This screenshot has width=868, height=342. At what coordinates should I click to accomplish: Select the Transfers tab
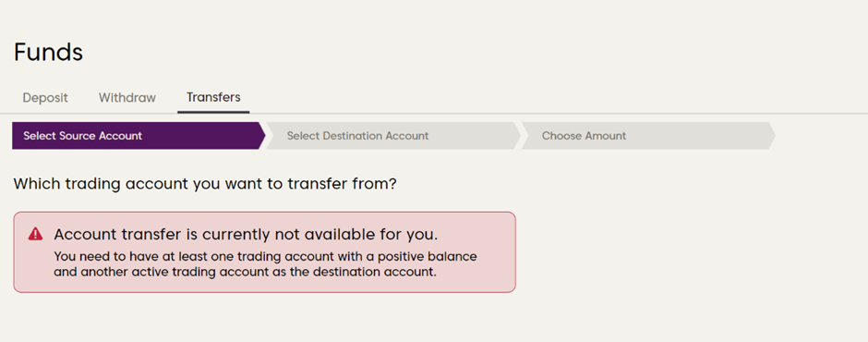click(213, 98)
